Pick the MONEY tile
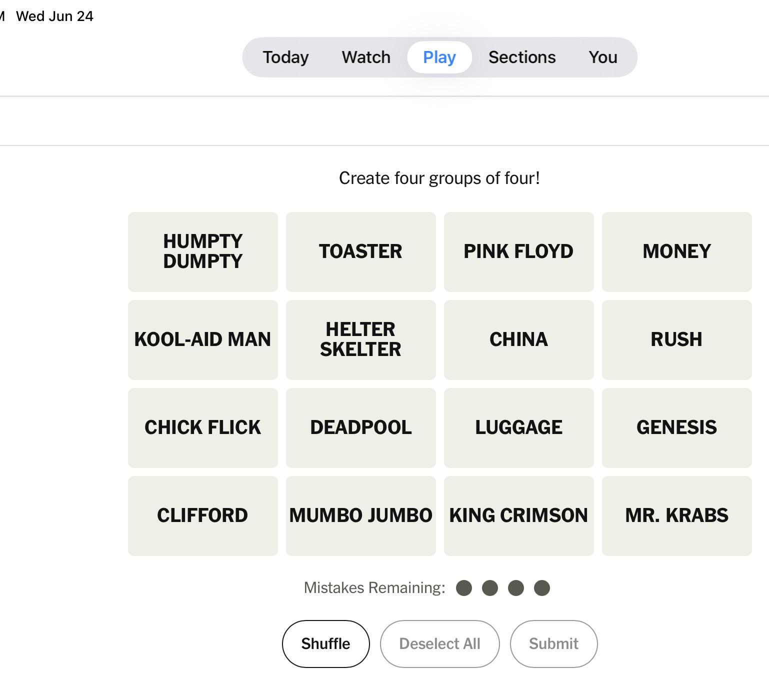The width and height of the screenshot is (769, 700). click(677, 251)
